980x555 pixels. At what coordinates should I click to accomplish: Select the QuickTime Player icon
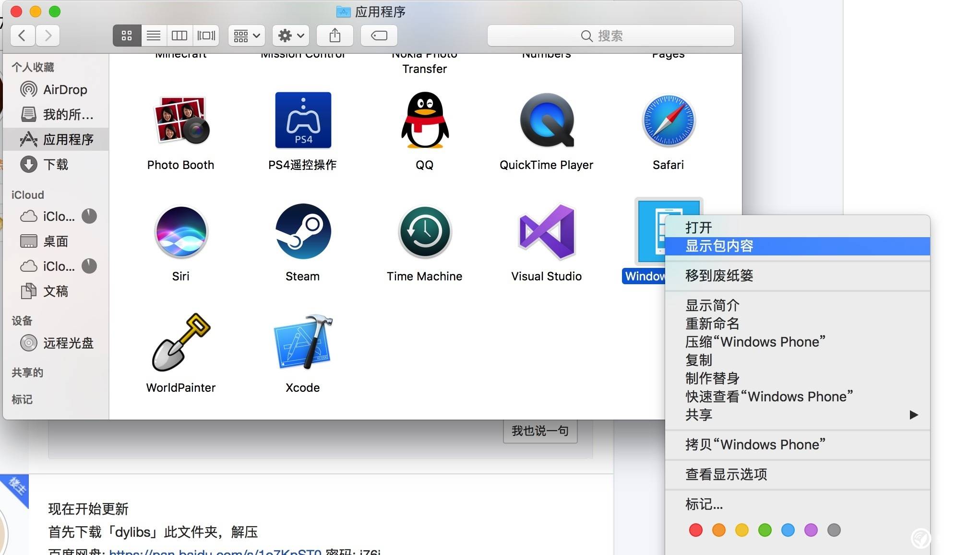click(547, 120)
